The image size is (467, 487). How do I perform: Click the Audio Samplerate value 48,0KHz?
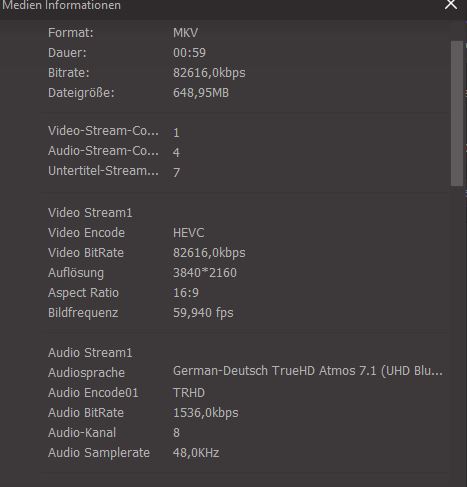coord(196,453)
